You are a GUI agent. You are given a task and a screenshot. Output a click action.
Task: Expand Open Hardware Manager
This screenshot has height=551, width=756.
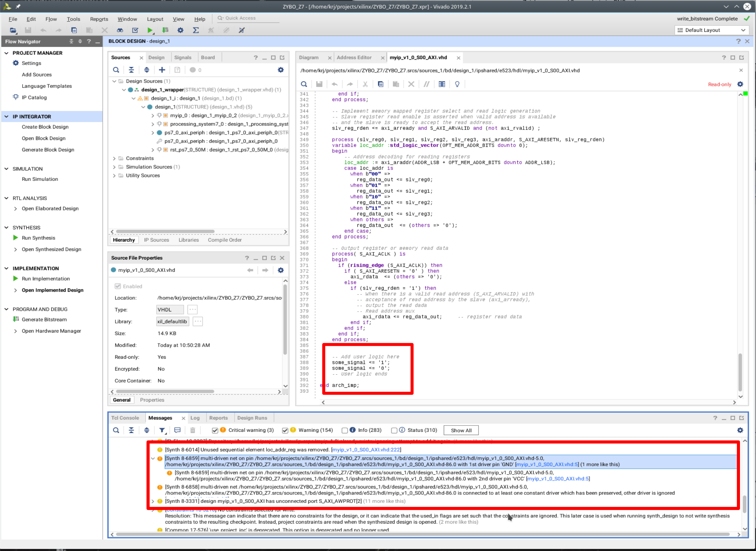(15, 331)
